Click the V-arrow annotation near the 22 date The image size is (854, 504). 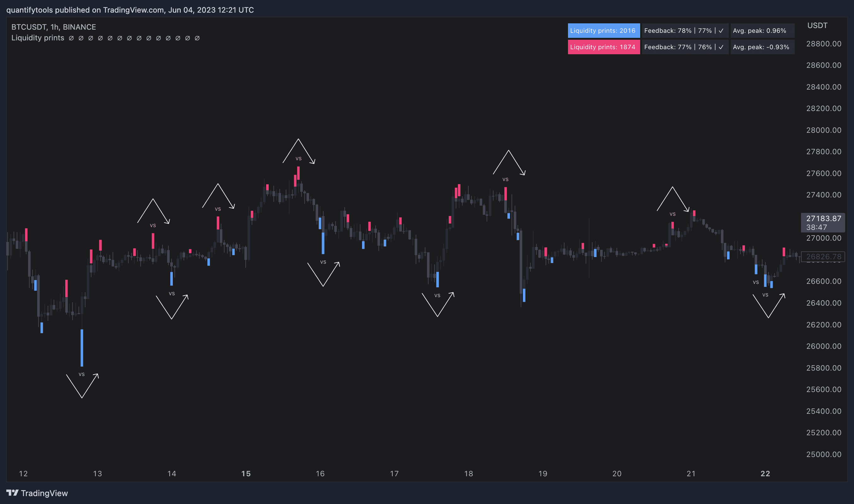coord(769,306)
